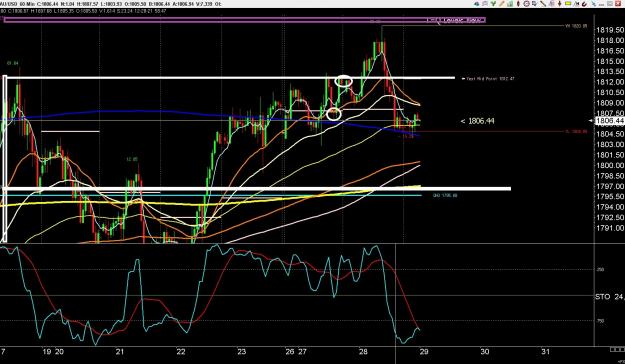
Task: Select the diagonal trend line tool
Action: [x=543, y=4]
